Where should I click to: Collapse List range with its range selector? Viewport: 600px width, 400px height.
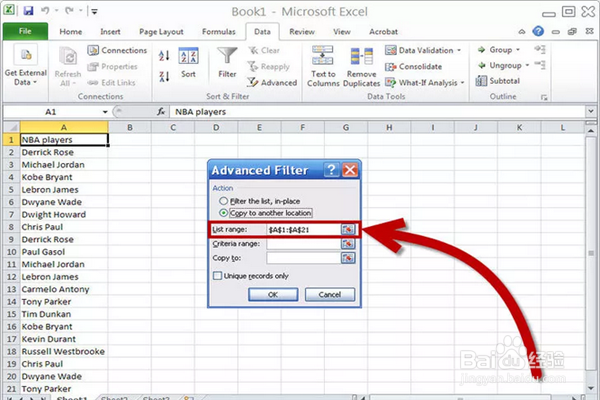point(348,229)
